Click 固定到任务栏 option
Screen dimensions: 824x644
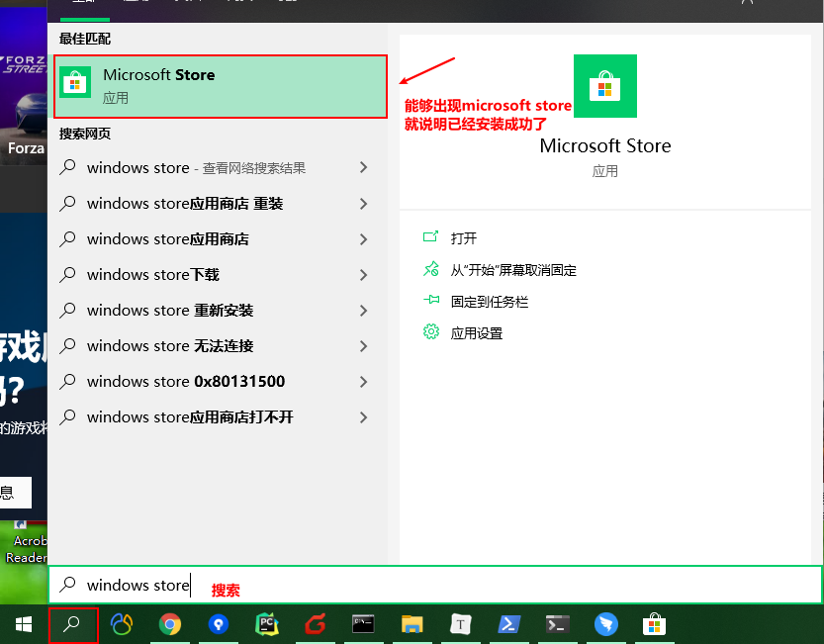pyautogui.click(x=490, y=302)
